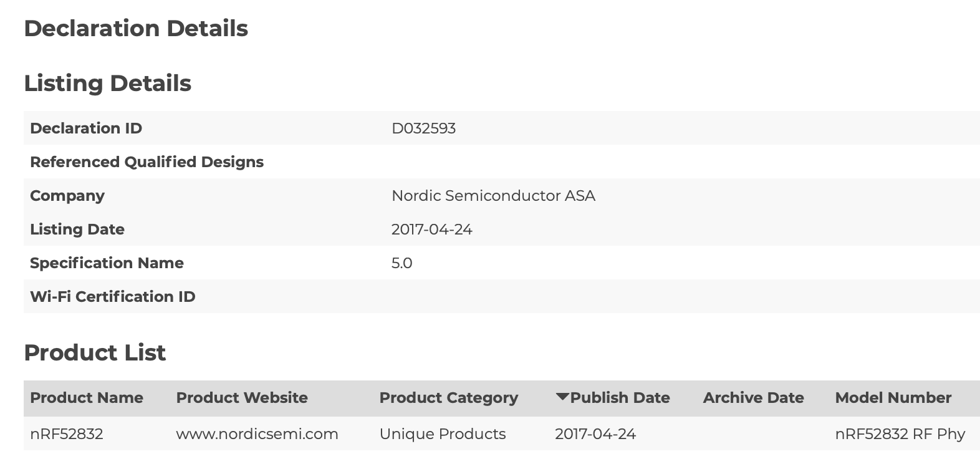Screen dimensions: 980x474
Task: Click the Specification Name row label
Action: click(x=107, y=263)
